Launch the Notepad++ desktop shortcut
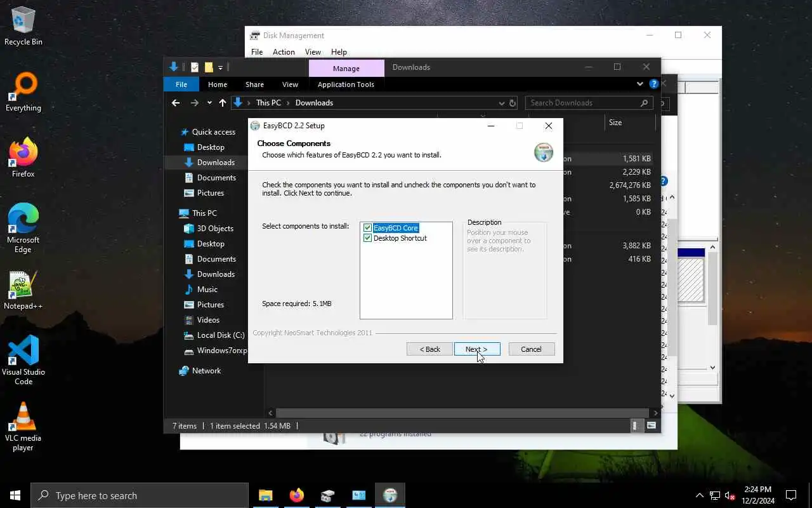The width and height of the screenshot is (812, 508). (23, 291)
